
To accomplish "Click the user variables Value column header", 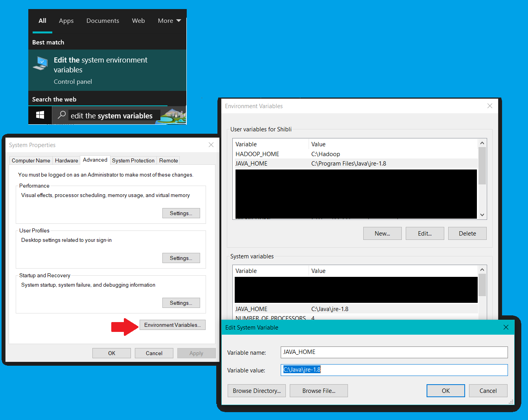I will click(x=394, y=144).
